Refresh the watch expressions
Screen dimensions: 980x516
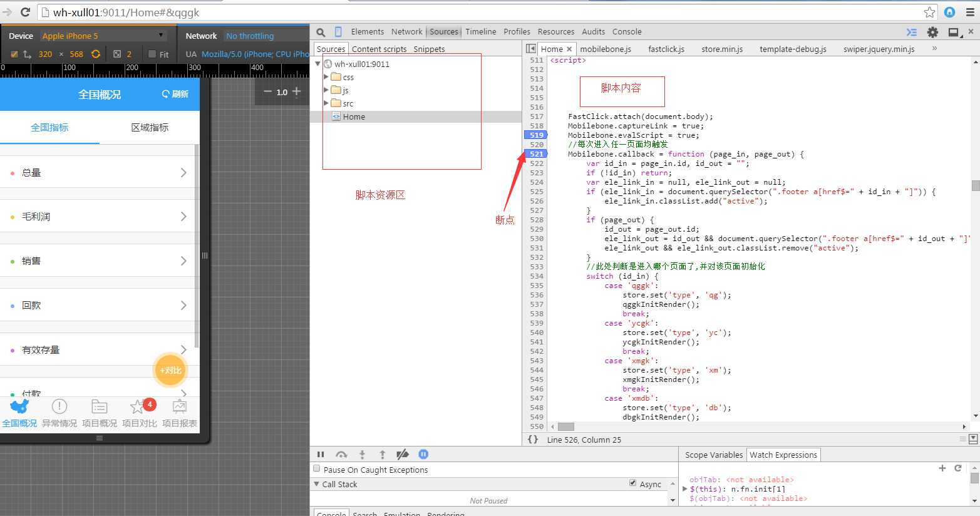pyautogui.click(x=957, y=468)
